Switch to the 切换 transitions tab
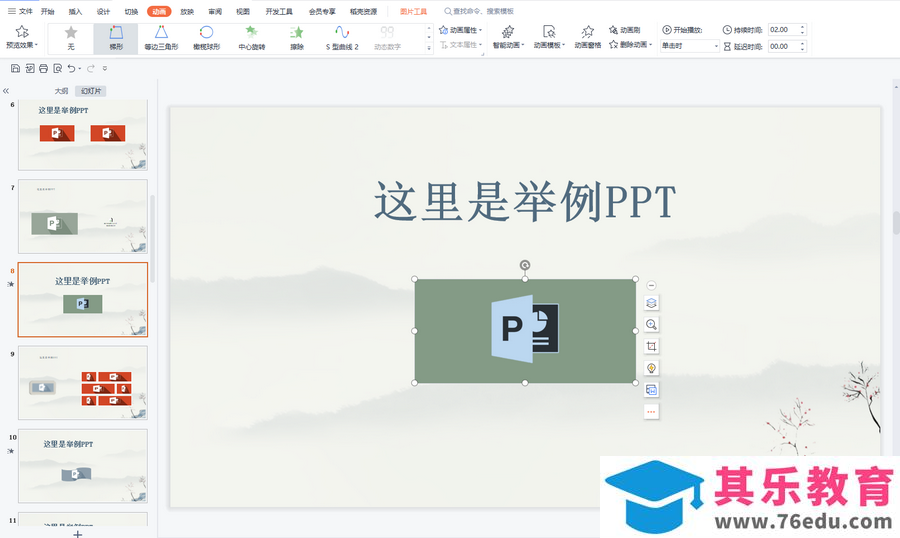 point(131,11)
